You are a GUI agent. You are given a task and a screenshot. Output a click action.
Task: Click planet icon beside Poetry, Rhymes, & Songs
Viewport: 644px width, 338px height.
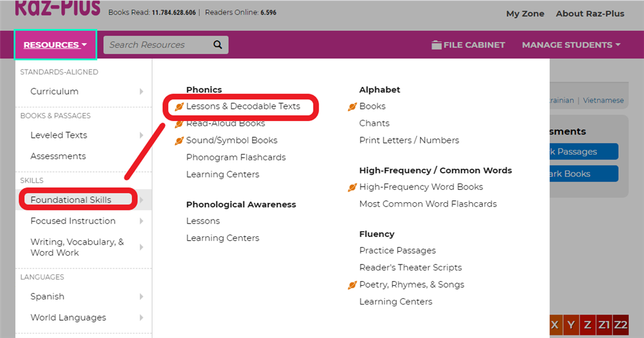[x=352, y=285]
